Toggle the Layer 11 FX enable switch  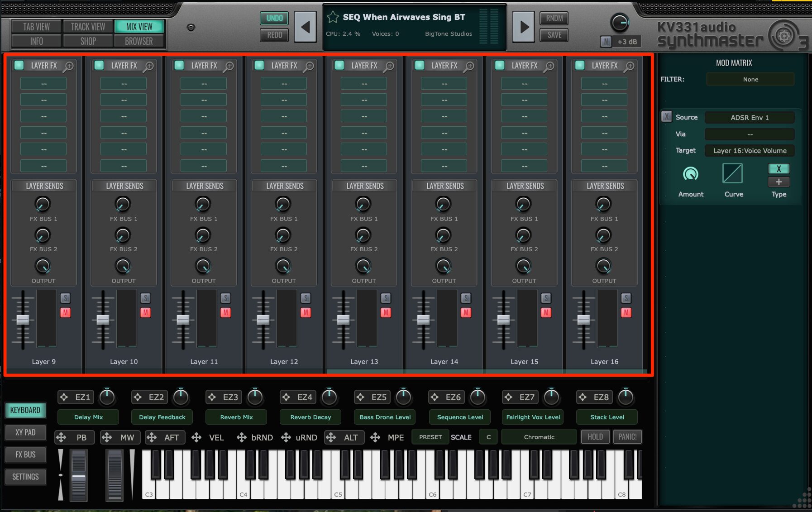point(179,65)
